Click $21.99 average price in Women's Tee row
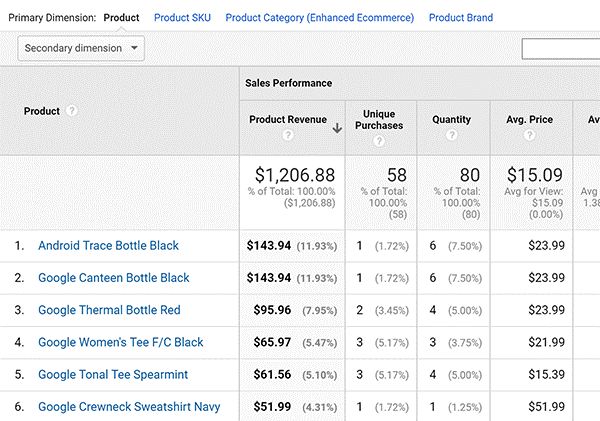 coord(546,342)
